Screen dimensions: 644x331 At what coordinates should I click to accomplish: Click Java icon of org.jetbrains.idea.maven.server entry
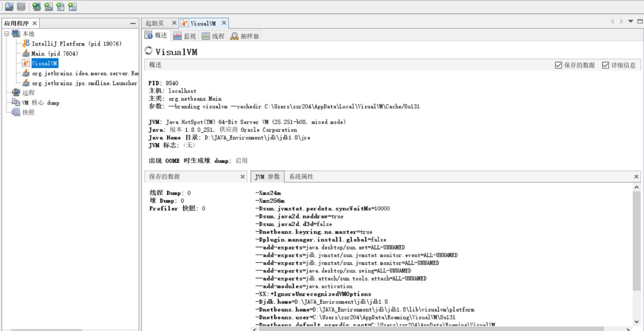tap(26, 73)
